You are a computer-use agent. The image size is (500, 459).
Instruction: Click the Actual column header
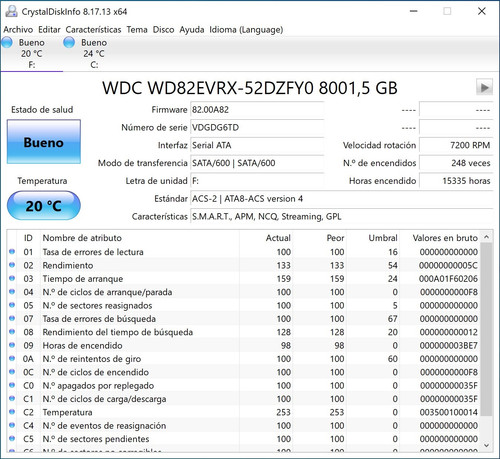[x=266, y=238]
